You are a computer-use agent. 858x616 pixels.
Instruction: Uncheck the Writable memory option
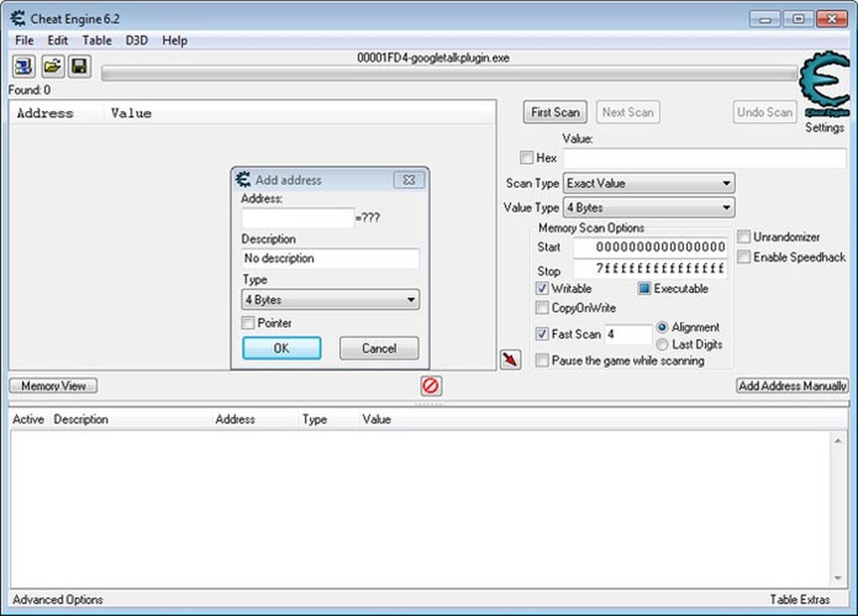click(541, 289)
